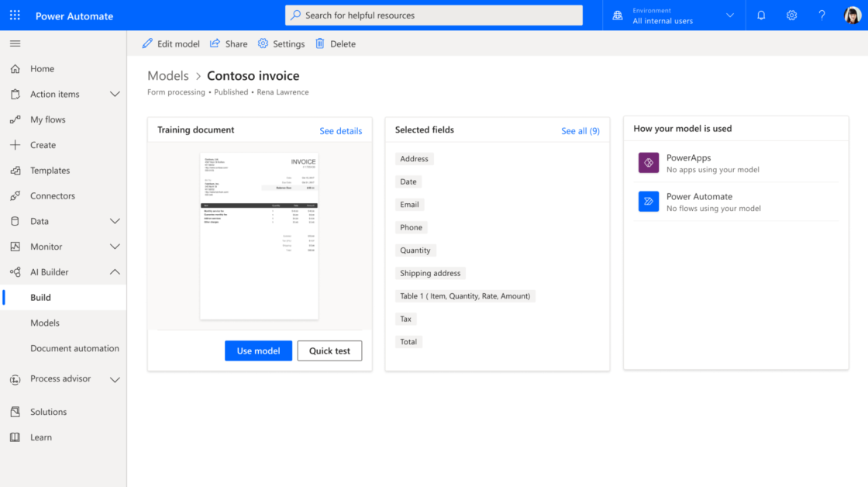
Task: Open the app launcher waffle icon
Action: click(x=15, y=16)
